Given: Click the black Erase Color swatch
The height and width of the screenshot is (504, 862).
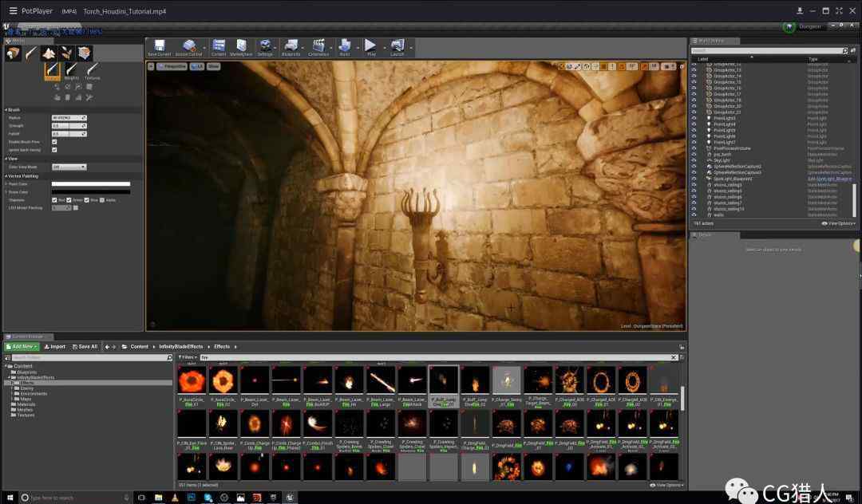Looking at the screenshot, I should [x=91, y=192].
